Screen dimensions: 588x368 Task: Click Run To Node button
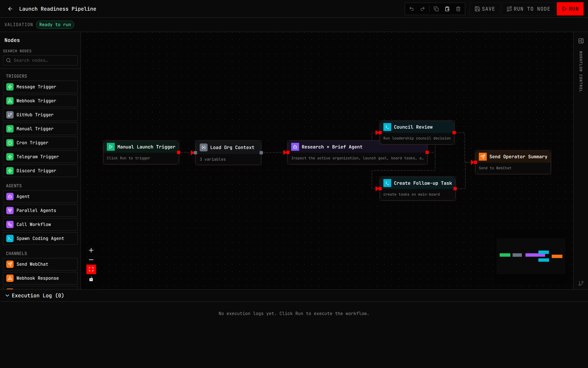[x=528, y=9]
